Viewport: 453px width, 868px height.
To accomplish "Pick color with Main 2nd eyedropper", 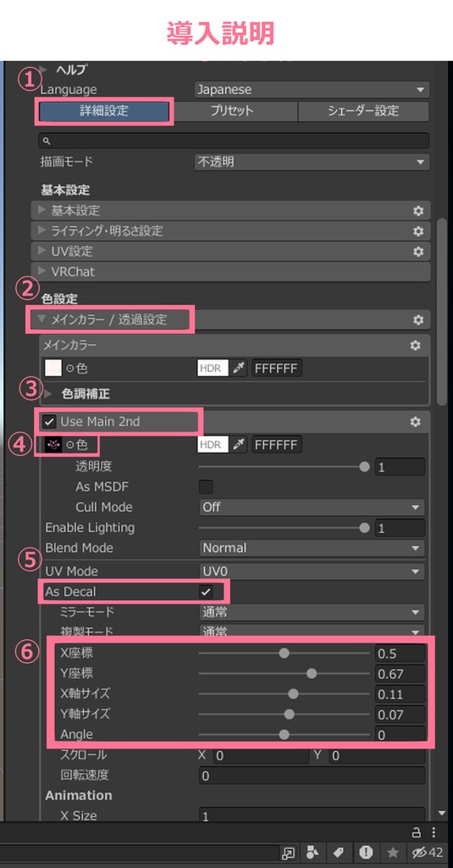I will (239, 444).
